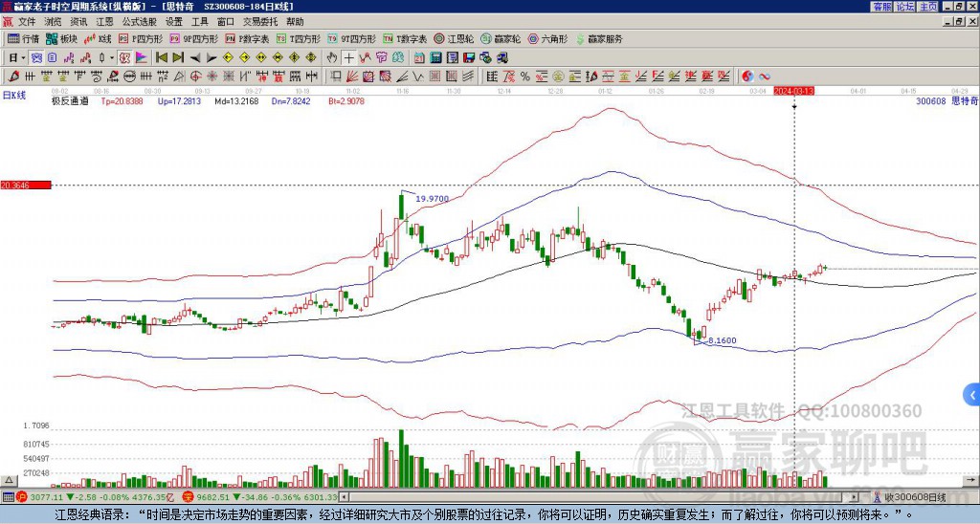Select the hand pan tool

click(x=331, y=57)
